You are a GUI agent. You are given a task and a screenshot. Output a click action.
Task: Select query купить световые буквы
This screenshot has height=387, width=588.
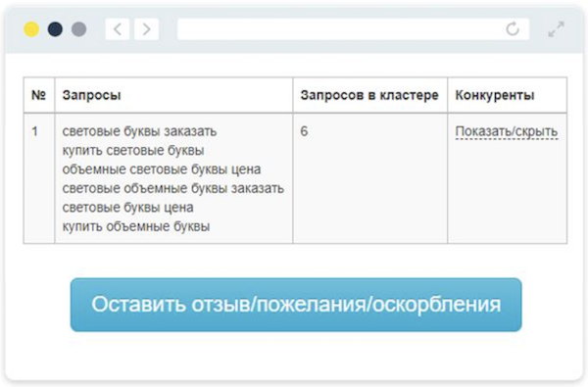click(133, 150)
